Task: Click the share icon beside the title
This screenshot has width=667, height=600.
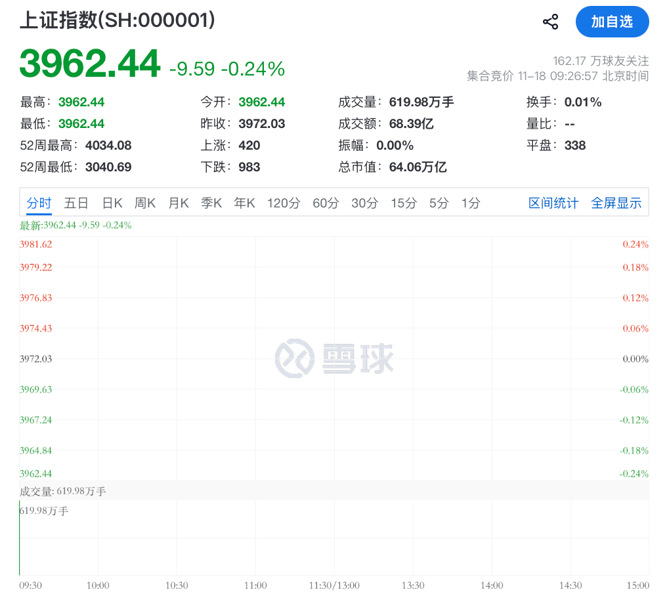Action: [x=550, y=22]
